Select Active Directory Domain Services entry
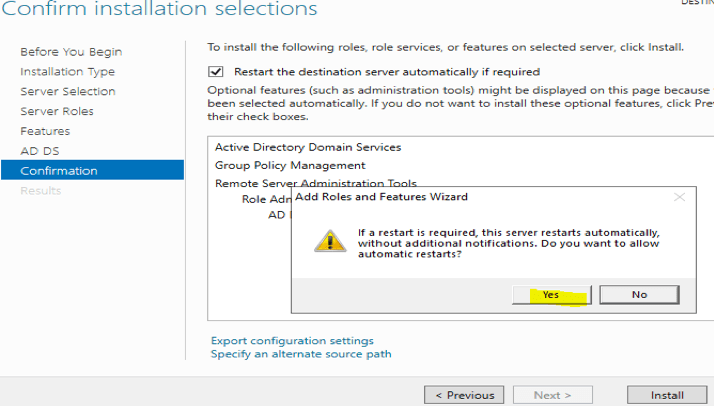 (x=308, y=147)
